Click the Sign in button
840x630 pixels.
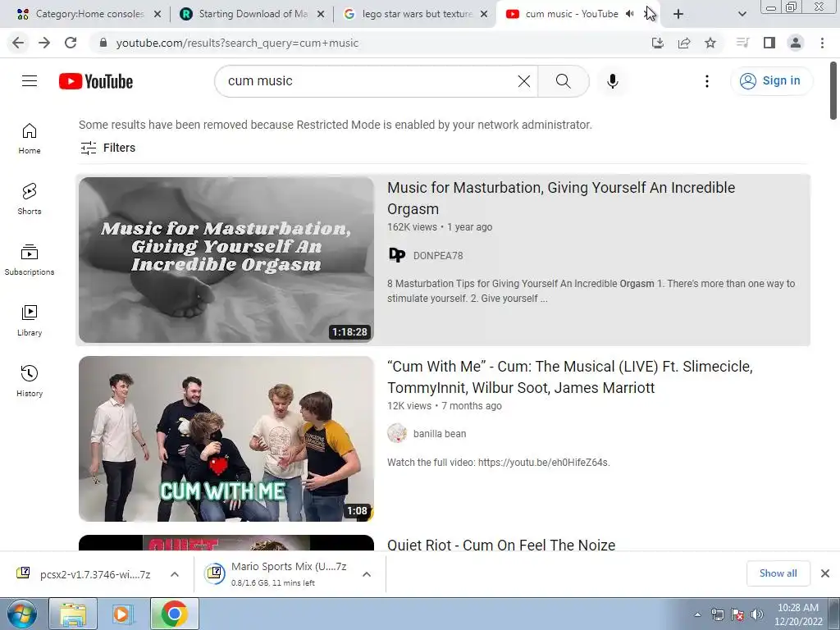[771, 81]
